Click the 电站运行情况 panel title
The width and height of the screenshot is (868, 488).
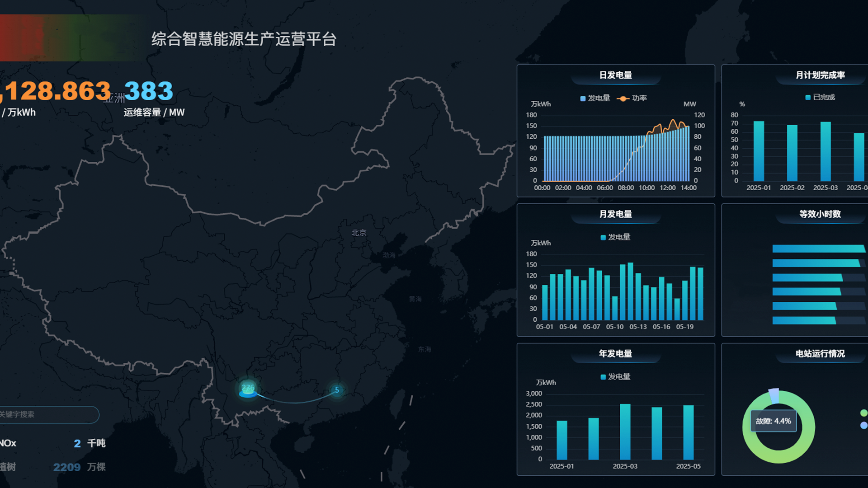click(x=820, y=354)
